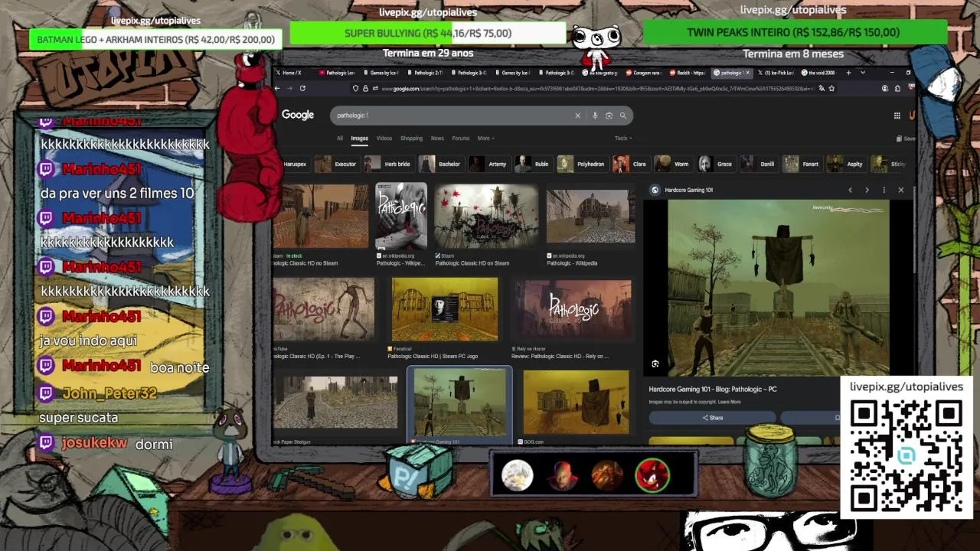
Task: Click the Batman Lego + Arkham goal bar
Action: (155, 39)
